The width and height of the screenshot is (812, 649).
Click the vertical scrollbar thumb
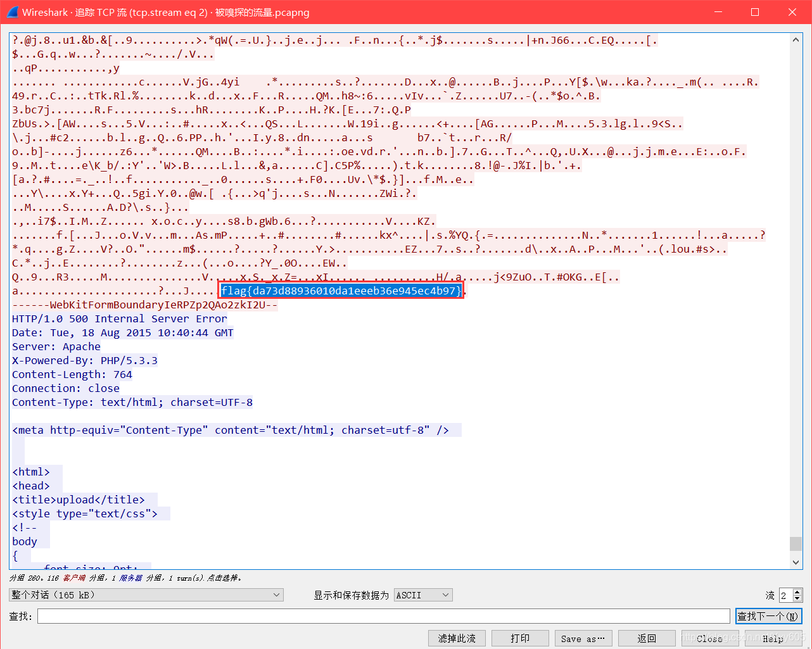pos(796,544)
